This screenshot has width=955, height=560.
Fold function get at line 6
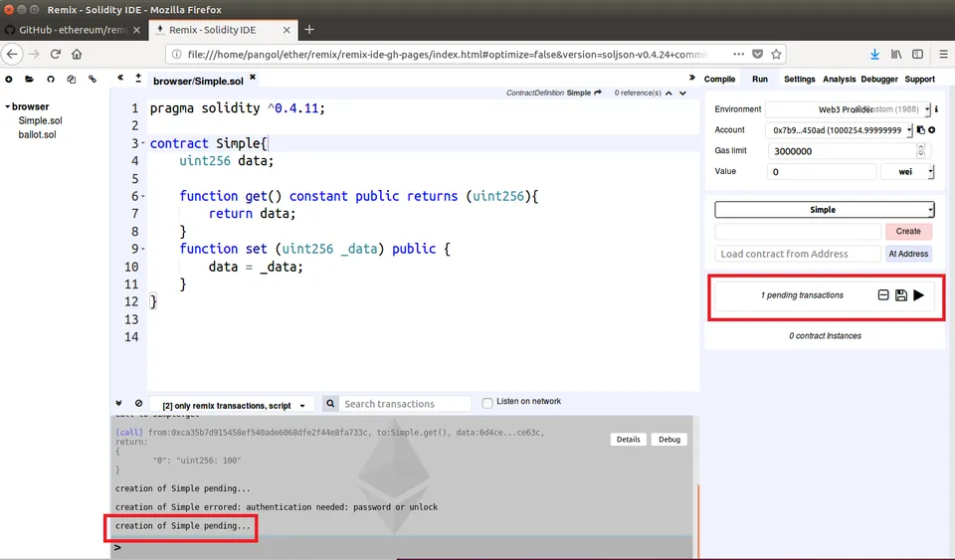click(143, 196)
